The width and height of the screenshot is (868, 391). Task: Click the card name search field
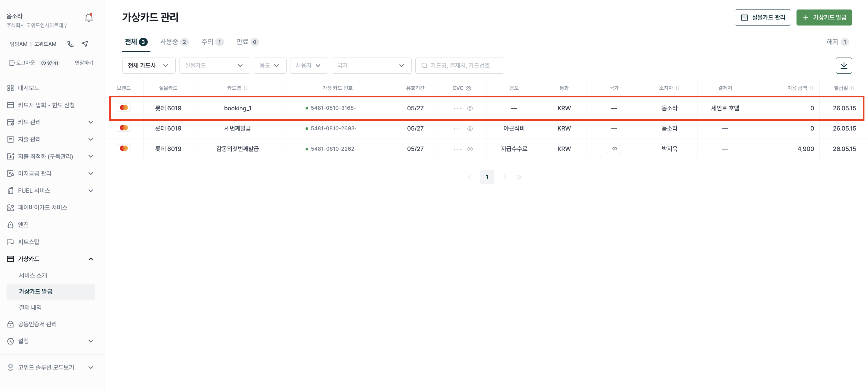tap(460, 65)
